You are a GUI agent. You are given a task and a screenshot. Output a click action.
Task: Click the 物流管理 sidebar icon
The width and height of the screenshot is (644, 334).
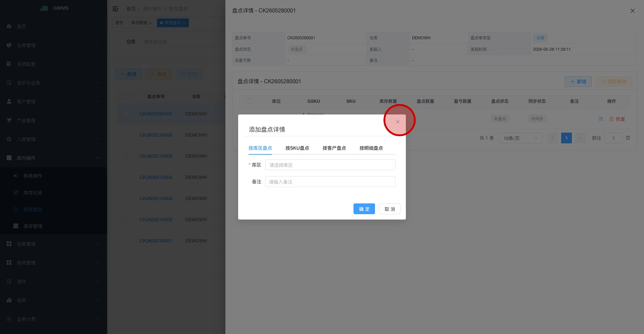[x=9, y=263]
